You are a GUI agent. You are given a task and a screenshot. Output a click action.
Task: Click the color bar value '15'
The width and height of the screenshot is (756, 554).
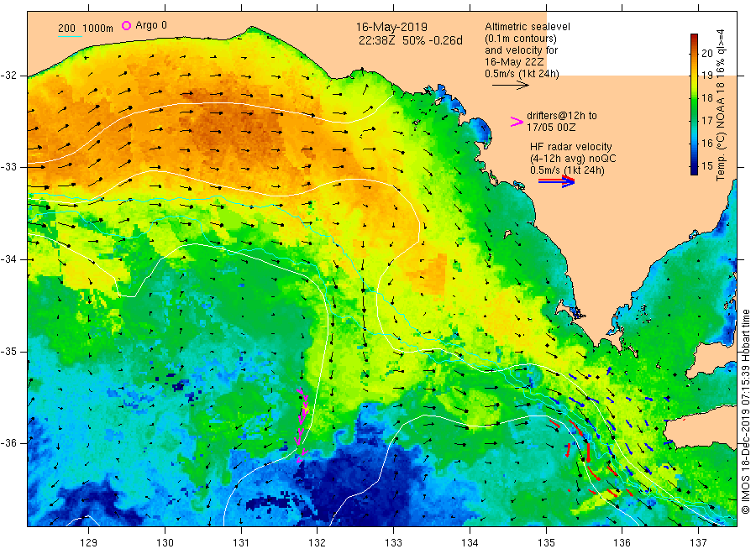click(x=706, y=165)
